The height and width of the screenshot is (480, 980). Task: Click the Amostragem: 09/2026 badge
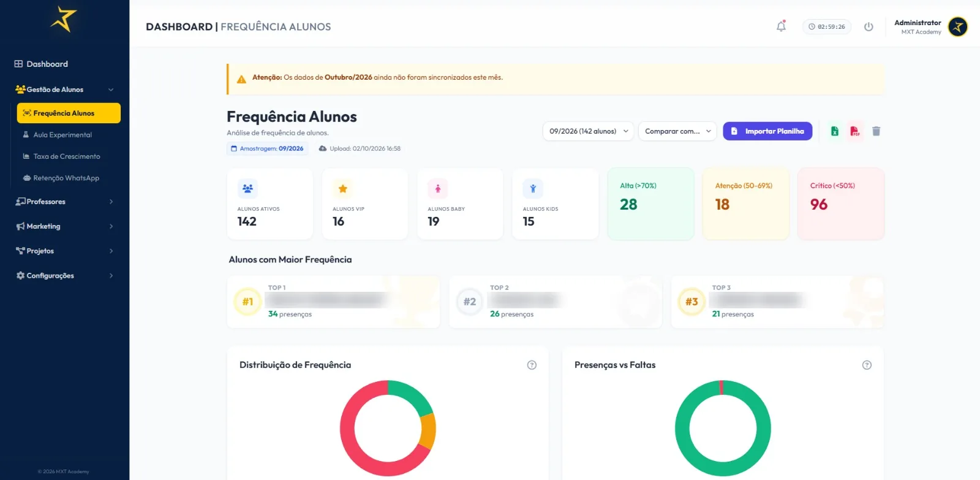click(268, 148)
